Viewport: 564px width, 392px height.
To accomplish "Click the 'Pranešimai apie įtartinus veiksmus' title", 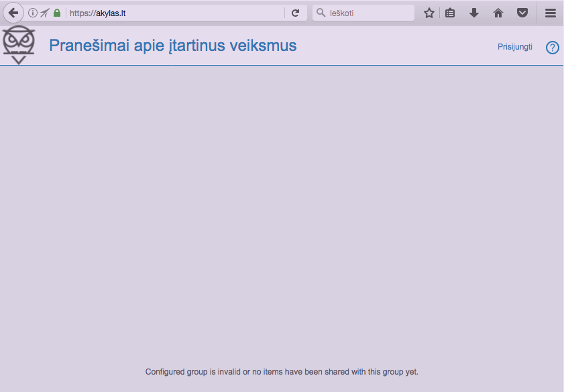I will tap(172, 46).
